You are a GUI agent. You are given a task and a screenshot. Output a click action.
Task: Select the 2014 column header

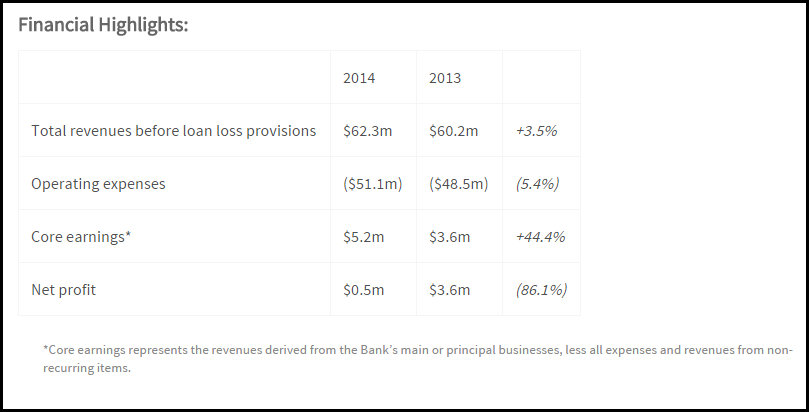[359, 78]
